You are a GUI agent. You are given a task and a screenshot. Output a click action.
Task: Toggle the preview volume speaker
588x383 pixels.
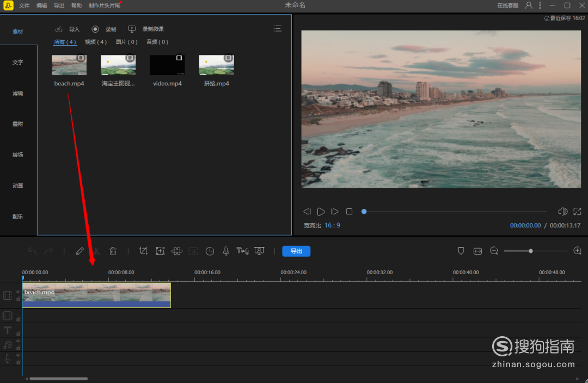coord(562,211)
